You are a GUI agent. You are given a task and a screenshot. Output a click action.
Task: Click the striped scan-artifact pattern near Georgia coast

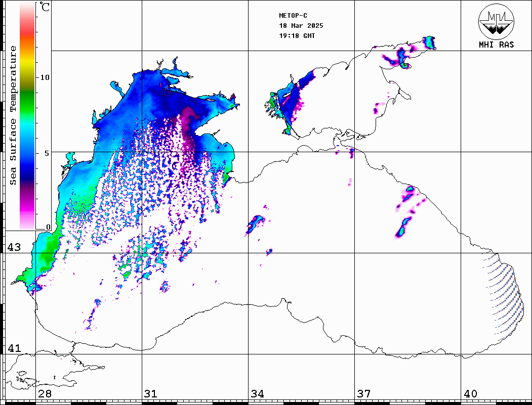click(504, 297)
